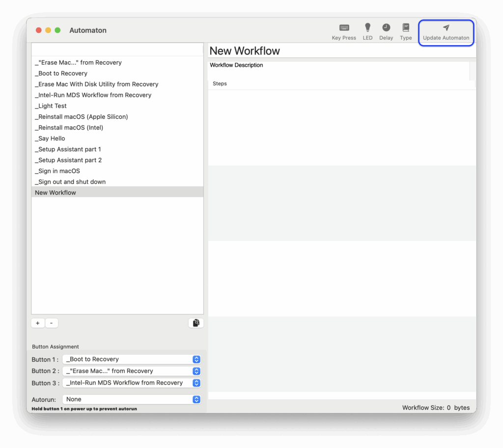
Task: Insert a Type step
Action: click(x=406, y=32)
